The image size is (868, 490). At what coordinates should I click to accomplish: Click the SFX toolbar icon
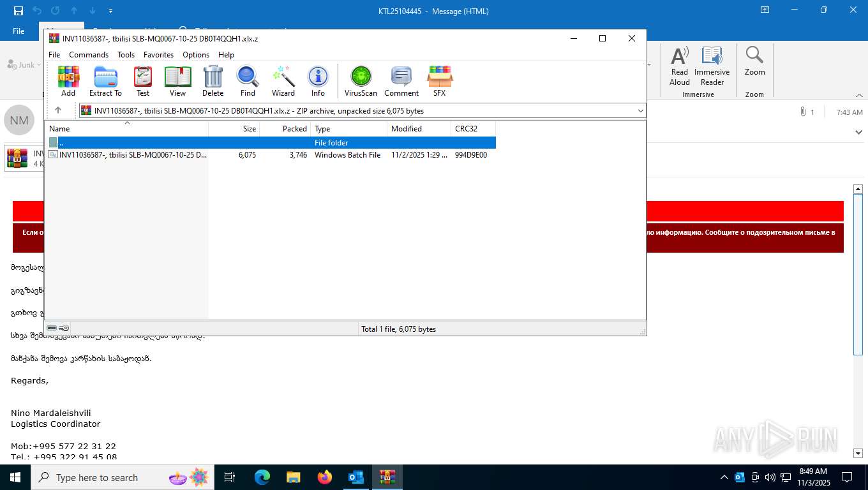tap(439, 81)
